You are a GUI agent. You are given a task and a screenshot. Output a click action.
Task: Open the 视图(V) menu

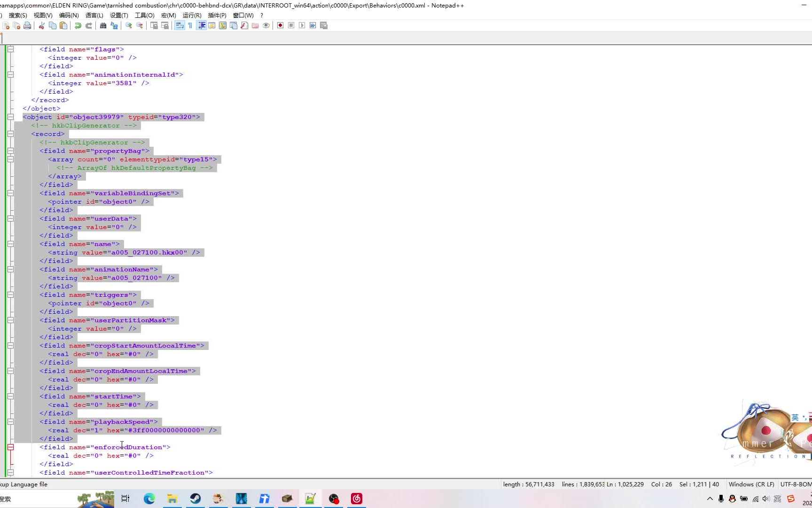point(43,16)
